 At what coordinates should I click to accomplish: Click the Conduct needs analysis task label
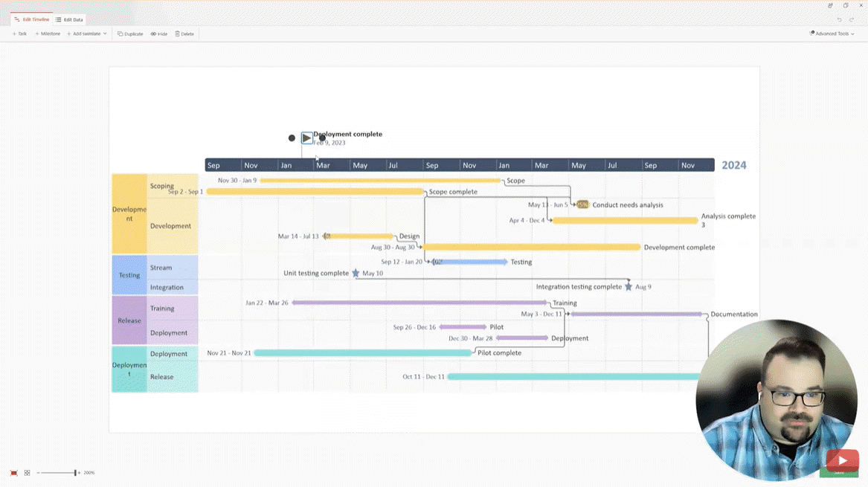(628, 204)
